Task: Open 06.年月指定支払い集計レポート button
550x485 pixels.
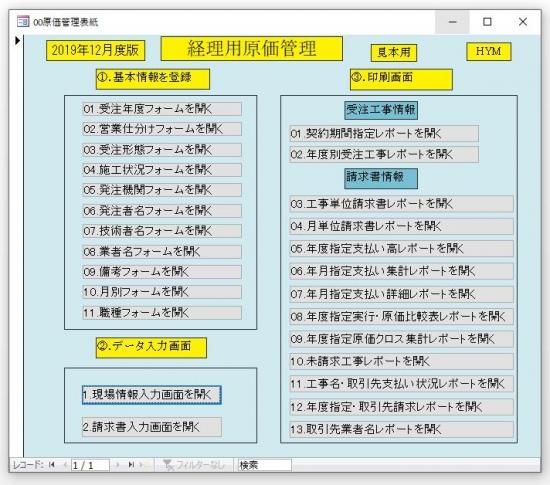Action: [x=401, y=271]
